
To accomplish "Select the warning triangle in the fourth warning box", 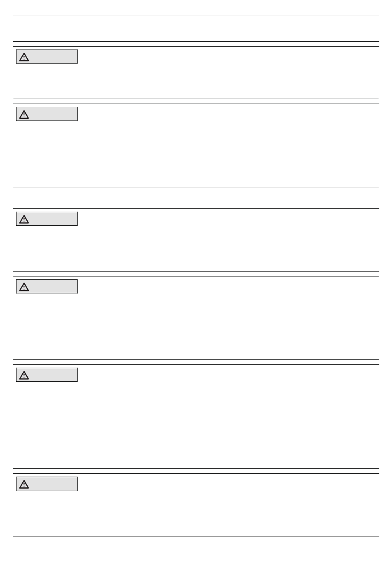I will point(24,287).
